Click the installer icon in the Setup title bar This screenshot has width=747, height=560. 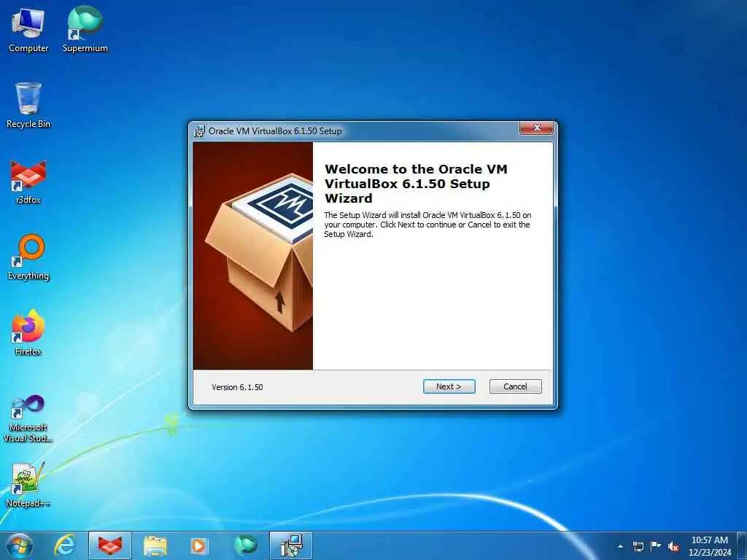point(199,131)
